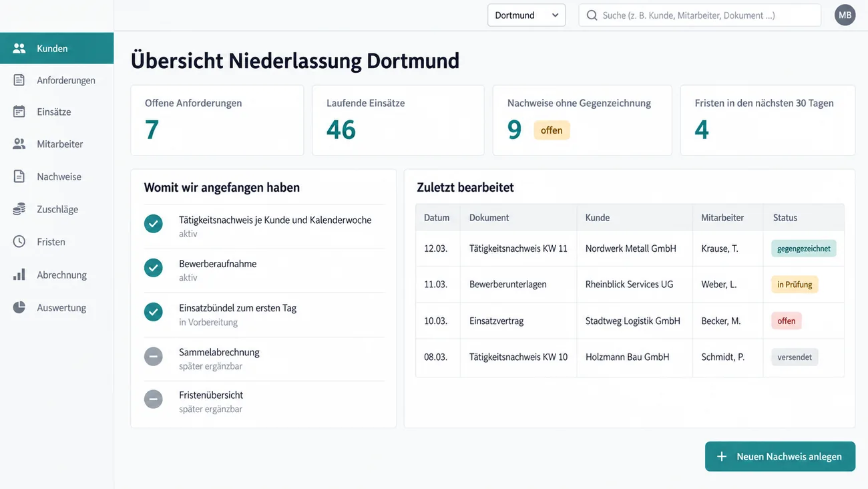868x489 pixels.
Task: Click the versendet status badge
Action: (x=795, y=357)
